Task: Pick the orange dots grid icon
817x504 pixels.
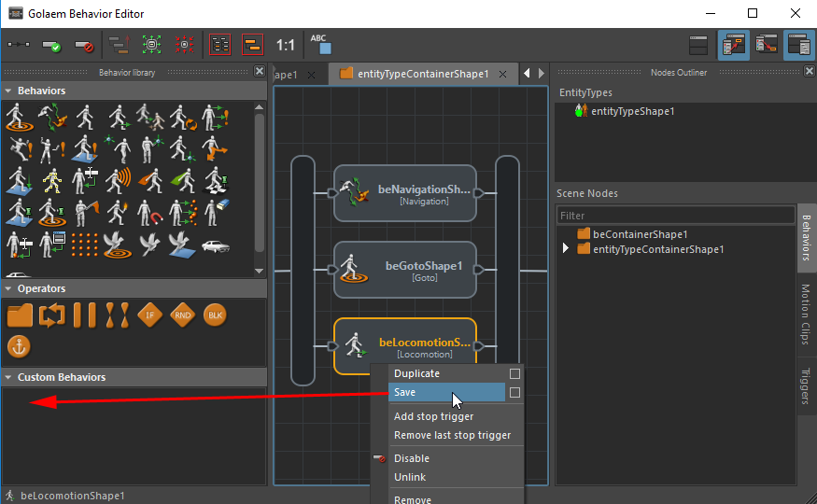Action: point(86,245)
